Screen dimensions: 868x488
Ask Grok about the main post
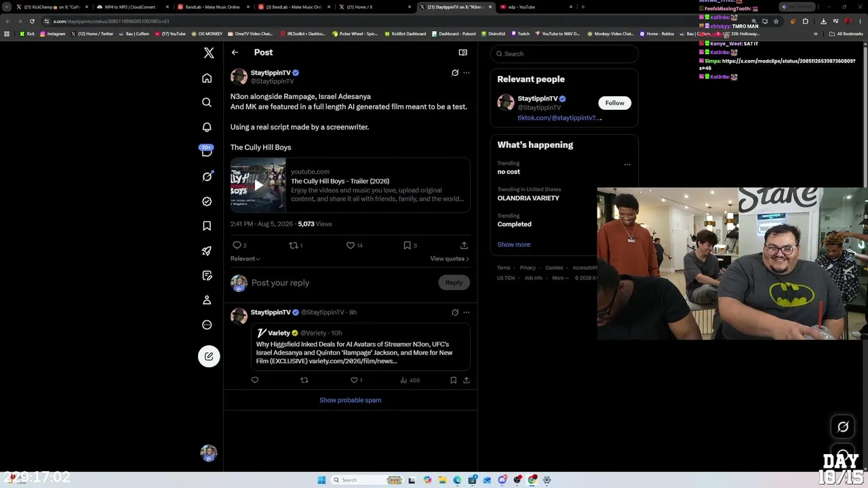click(455, 73)
